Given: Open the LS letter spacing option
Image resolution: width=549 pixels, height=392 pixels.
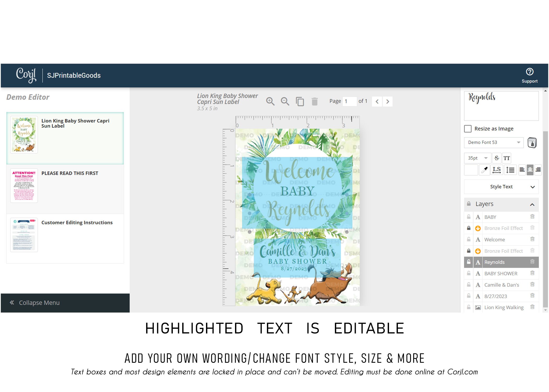Looking at the screenshot, I should coord(497,170).
